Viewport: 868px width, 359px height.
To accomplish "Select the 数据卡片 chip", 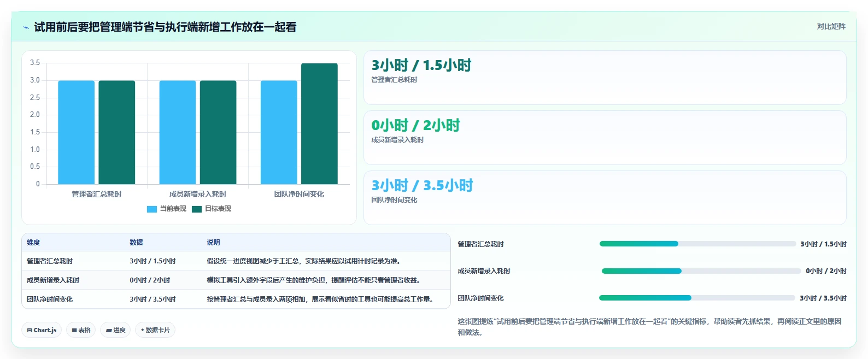I will (155, 330).
